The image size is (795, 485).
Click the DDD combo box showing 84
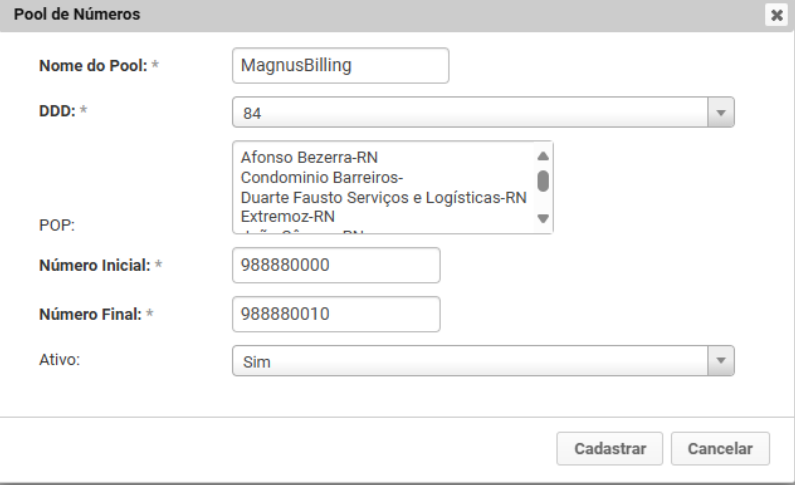pos(470,113)
